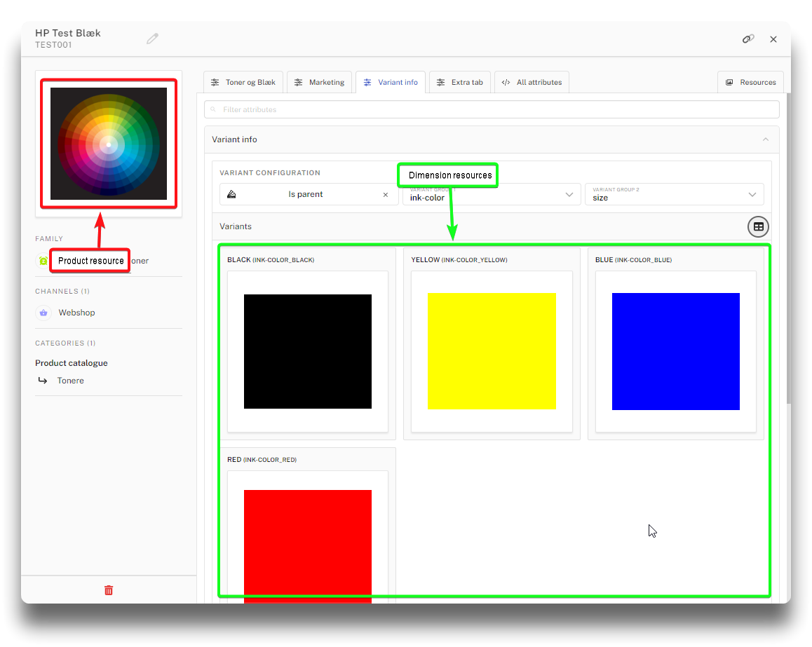Click the Tonere category link
The height and width of the screenshot is (647, 812).
(70, 381)
